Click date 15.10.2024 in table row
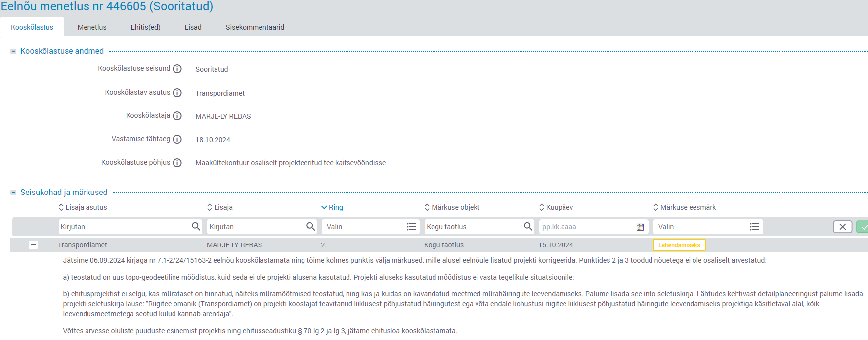868x340 pixels. 556,245
